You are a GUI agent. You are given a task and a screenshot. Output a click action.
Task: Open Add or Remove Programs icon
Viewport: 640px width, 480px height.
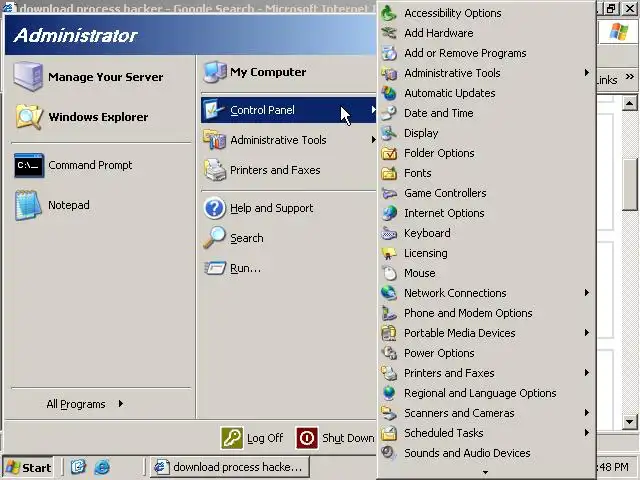click(389, 53)
